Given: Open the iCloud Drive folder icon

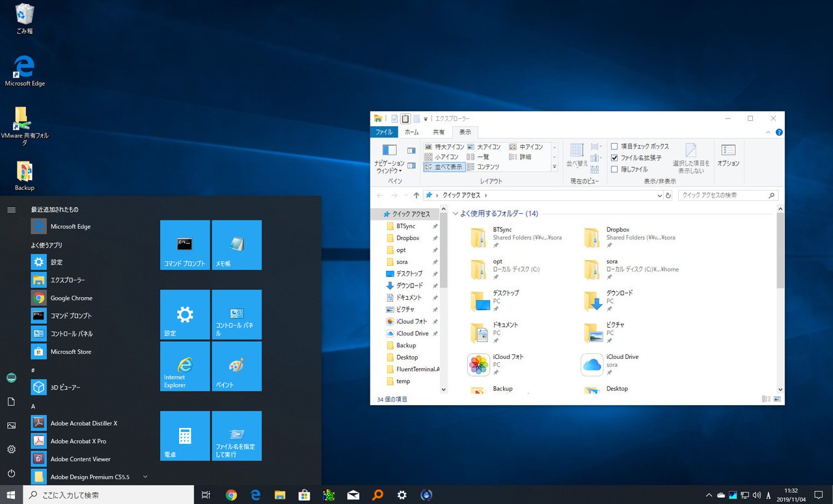Looking at the screenshot, I should [x=592, y=365].
